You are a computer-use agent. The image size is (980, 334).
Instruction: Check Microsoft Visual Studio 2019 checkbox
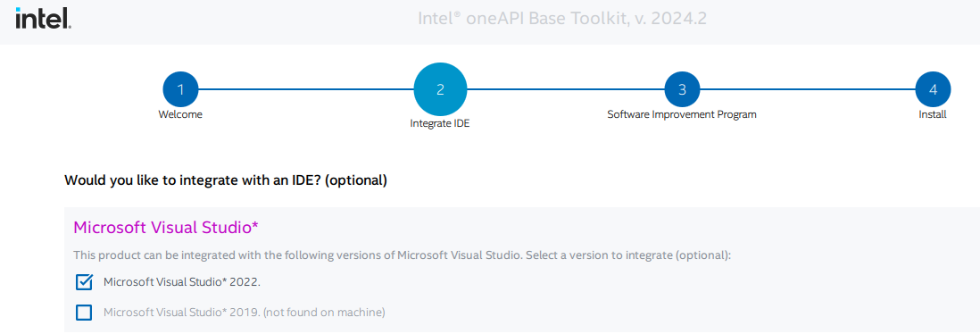pyautogui.click(x=84, y=312)
